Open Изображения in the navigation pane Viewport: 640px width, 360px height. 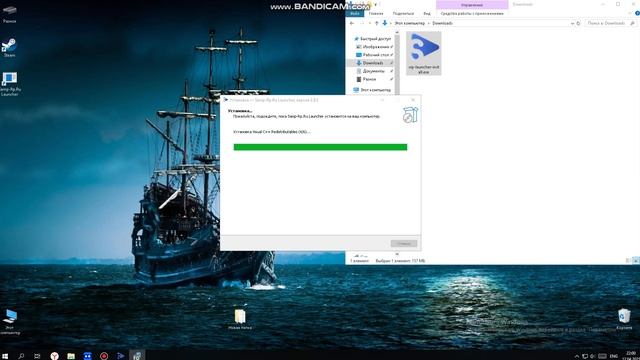click(375, 47)
